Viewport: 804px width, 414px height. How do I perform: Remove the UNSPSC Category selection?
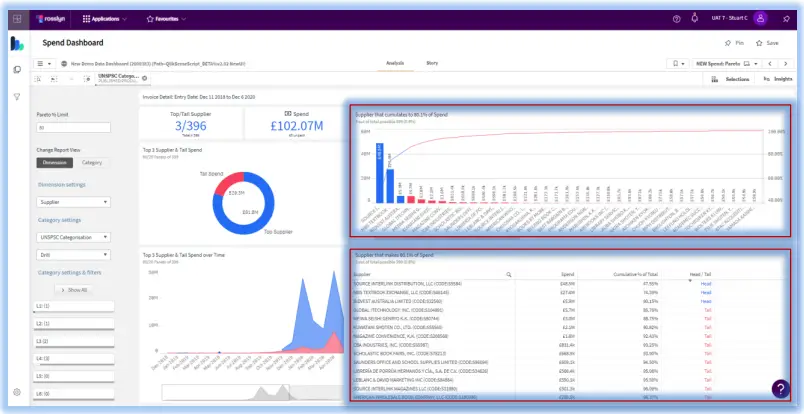pyautogui.click(x=145, y=78)
